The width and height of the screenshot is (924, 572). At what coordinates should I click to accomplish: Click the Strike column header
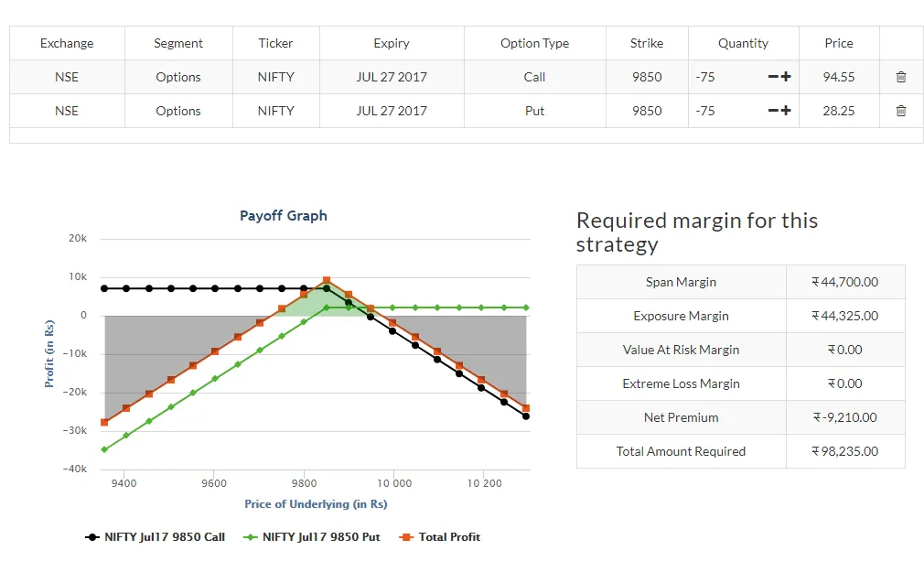[647, 43]
